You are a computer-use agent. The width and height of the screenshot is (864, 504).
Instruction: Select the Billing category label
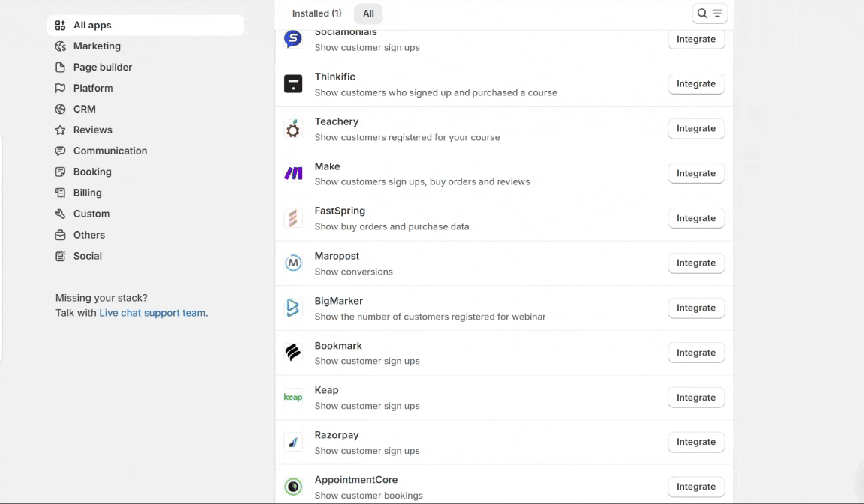[88, 193]
